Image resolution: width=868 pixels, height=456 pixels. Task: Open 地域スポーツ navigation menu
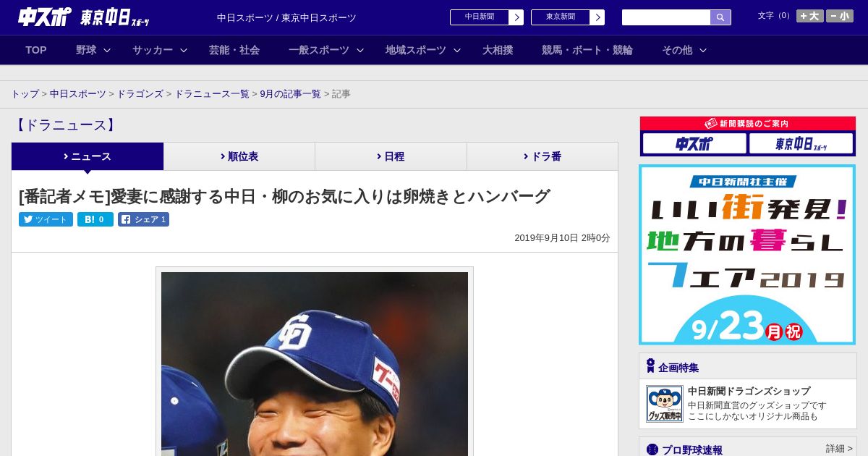[416, 50]
